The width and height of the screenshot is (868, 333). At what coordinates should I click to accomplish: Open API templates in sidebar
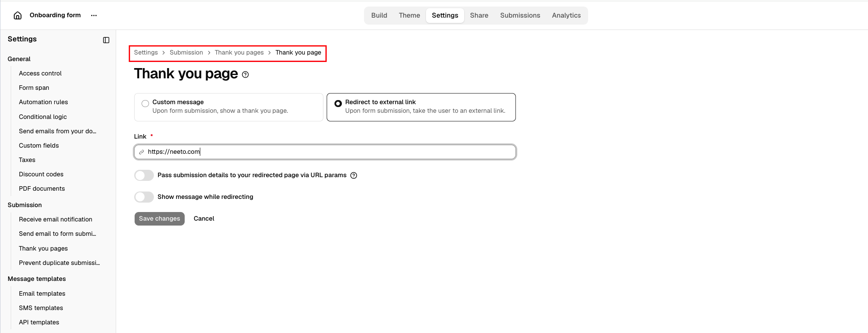point(39,322)
